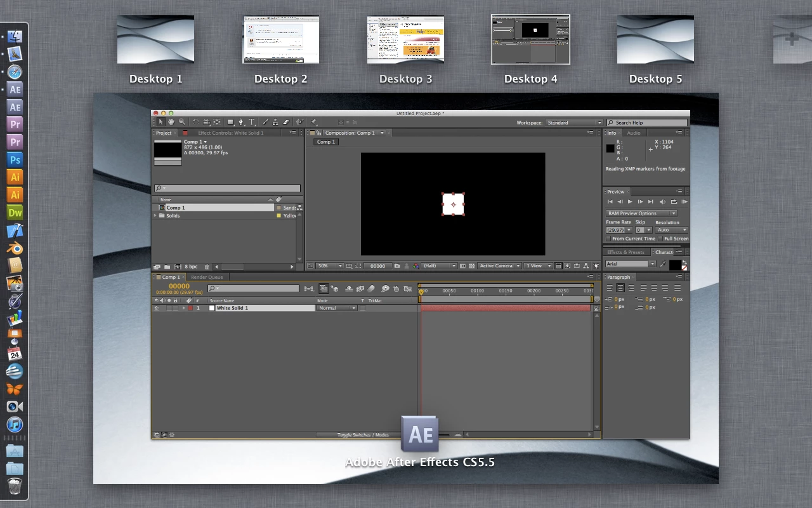Click Interpret Footage icon in Project panel
Viewport: 812px width, 508px height.
[x=157, y=267]
